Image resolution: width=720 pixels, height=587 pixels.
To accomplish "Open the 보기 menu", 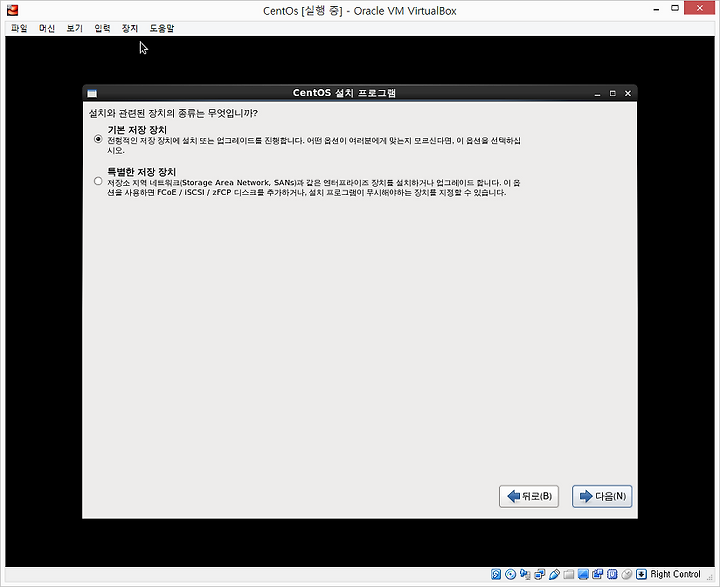I will [74, 28].
